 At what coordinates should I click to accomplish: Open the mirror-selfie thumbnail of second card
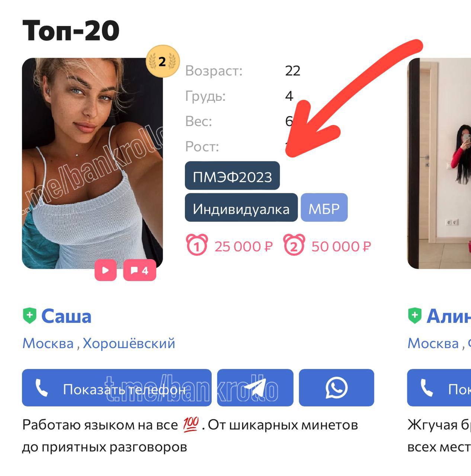point(439,163)
